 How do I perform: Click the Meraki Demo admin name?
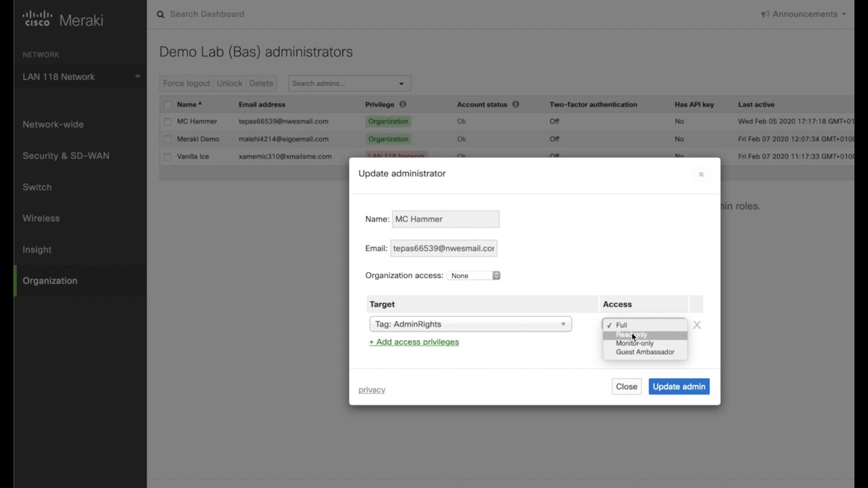click(x=198, y=139)
